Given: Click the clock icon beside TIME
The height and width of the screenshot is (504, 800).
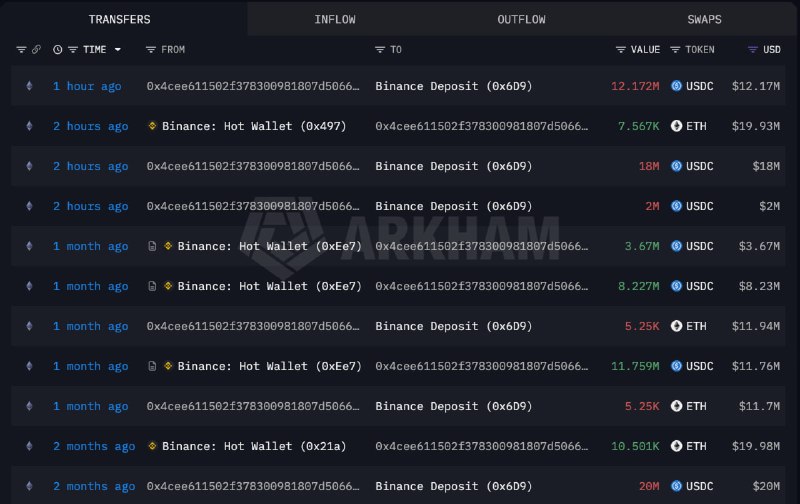Looking at the screenshot, I should (58, 49).
